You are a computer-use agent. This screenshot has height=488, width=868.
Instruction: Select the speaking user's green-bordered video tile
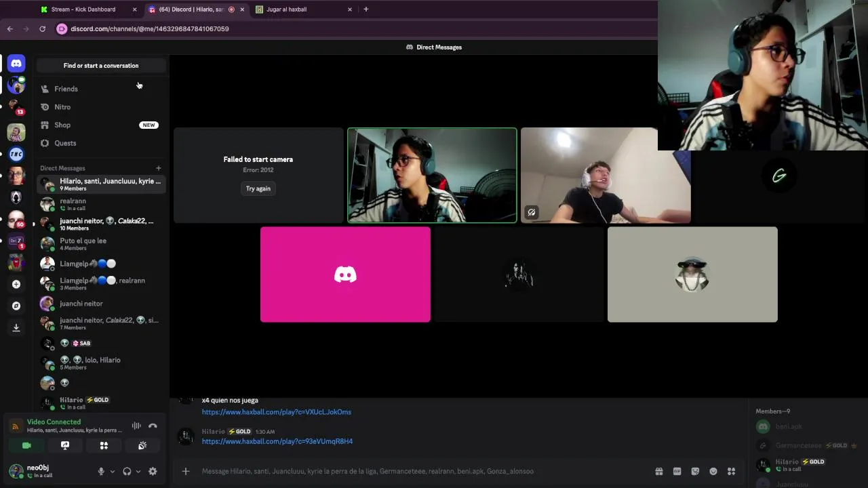(432, 175)
